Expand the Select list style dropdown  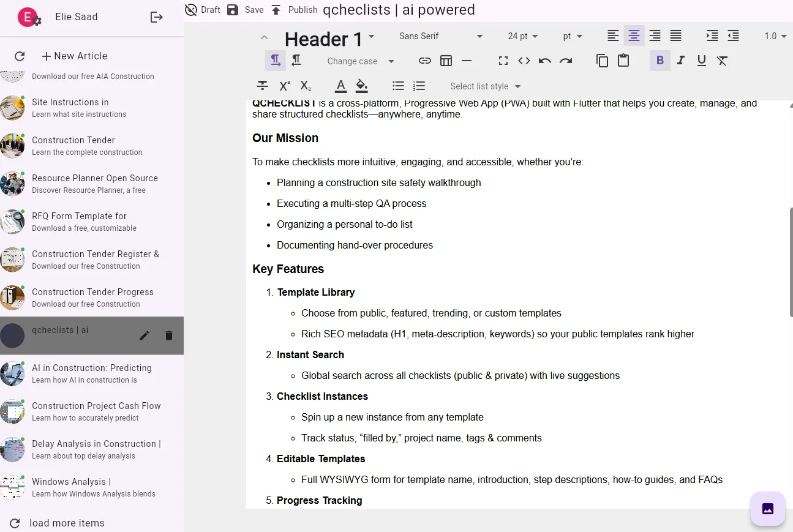pyautogui.click(x=484, y=86)
